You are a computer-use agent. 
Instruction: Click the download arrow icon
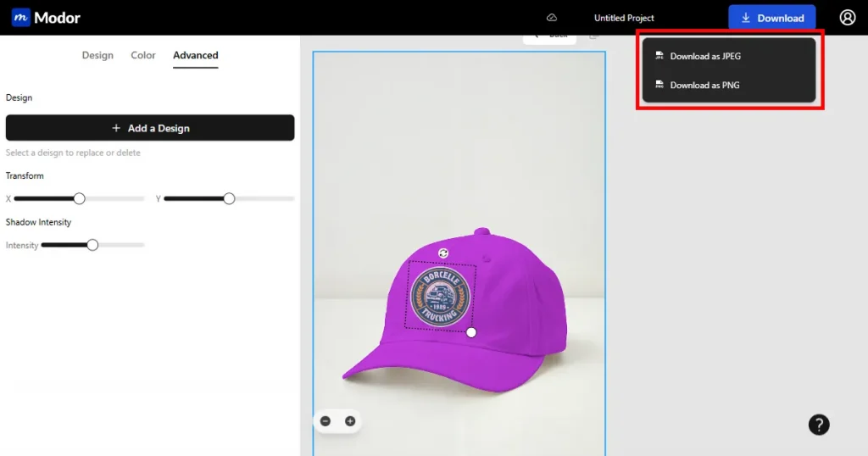pos(746,18)
